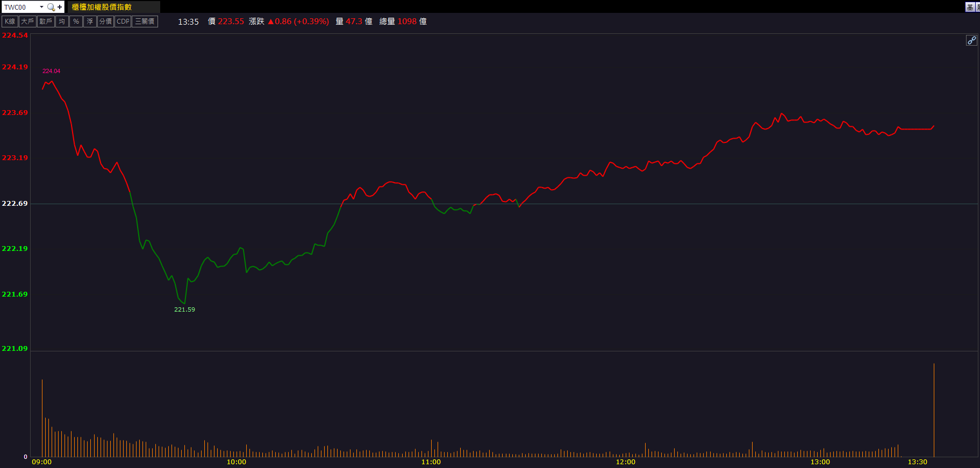Click the plus add-symbol icon
Screen dimensions: 980x468
click(60, 7)
